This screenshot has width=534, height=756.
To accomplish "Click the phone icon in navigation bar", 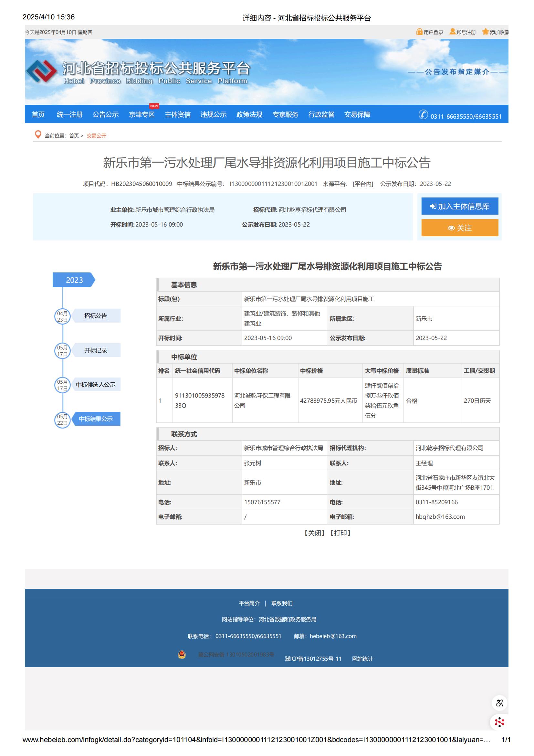I will pos(423,115).
